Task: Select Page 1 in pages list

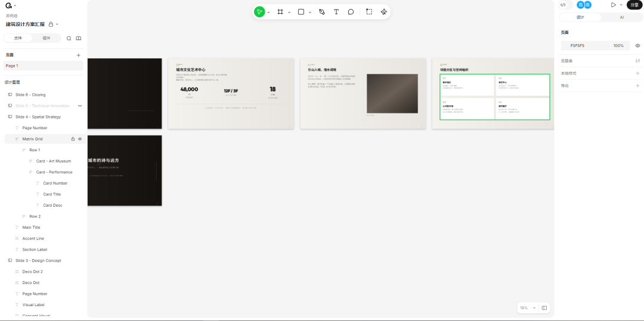Action: [44, 66]
